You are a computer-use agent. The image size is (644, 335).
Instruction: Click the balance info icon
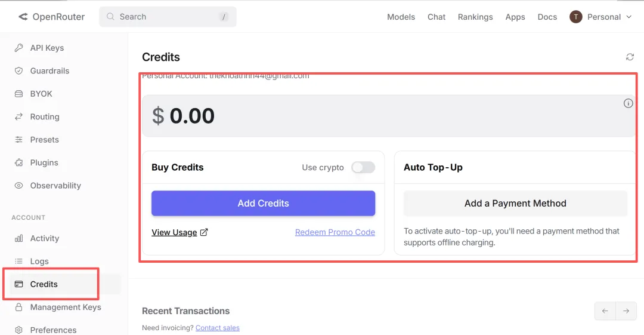[628, 103]
